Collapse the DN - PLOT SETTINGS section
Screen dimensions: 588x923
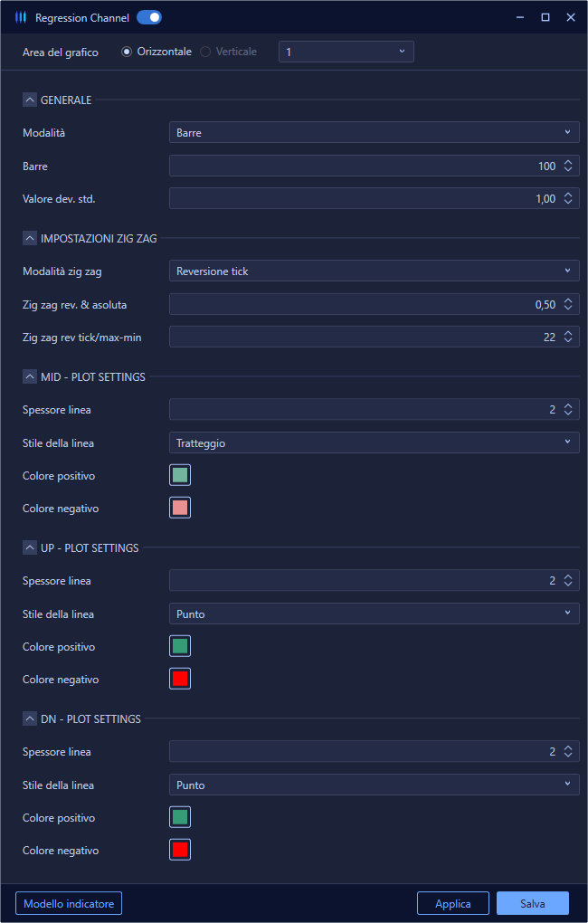30,718
